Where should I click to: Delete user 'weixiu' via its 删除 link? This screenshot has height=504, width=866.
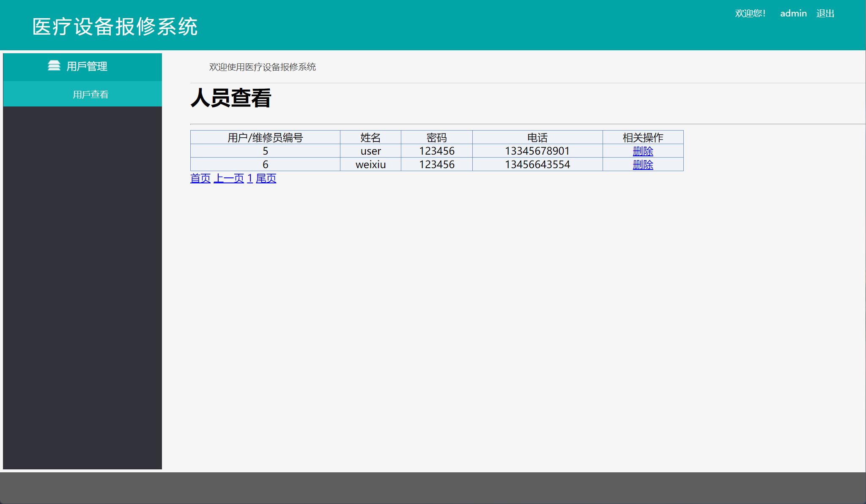coord(643,165)
